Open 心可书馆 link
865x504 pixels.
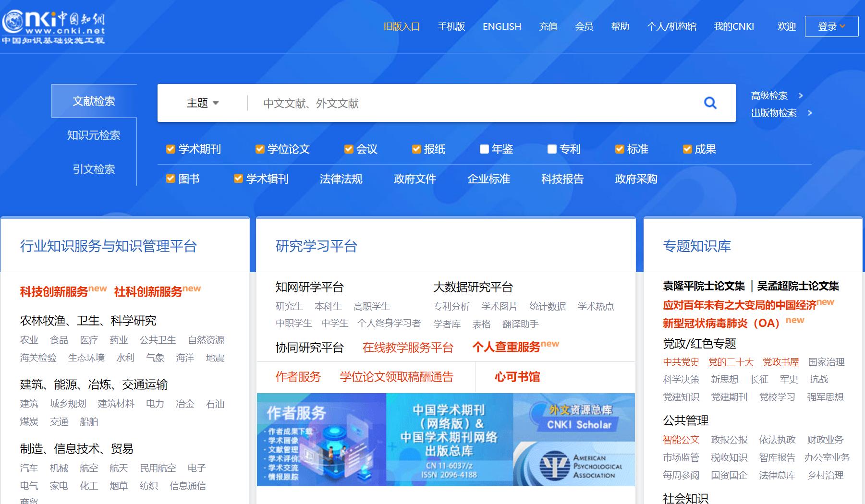point(517,377)
